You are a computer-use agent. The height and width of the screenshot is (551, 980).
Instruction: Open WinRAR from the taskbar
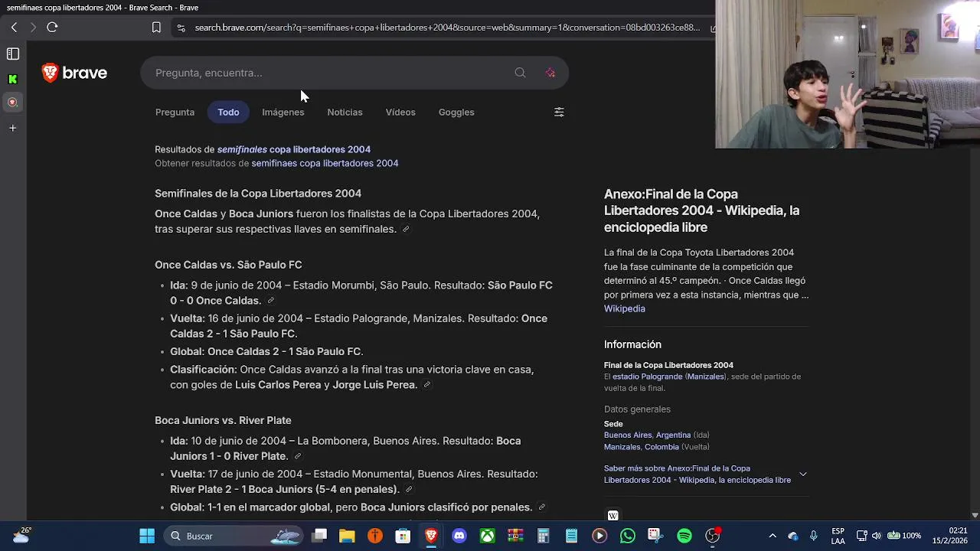point(515,536)
